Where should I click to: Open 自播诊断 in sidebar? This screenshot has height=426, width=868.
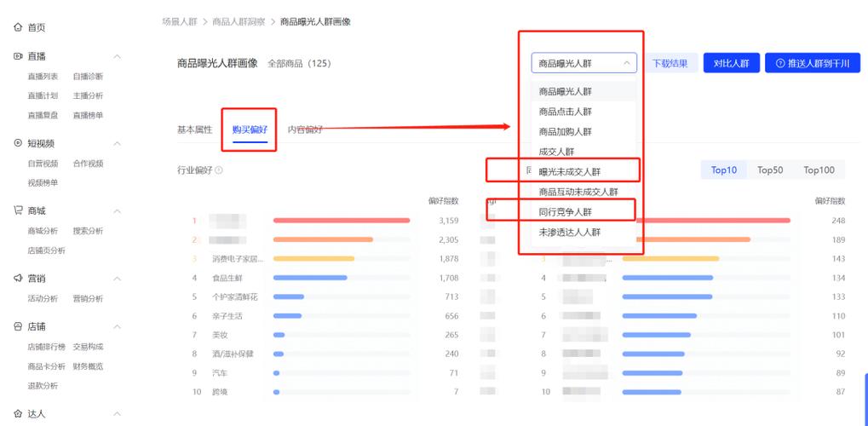point(88,77)
